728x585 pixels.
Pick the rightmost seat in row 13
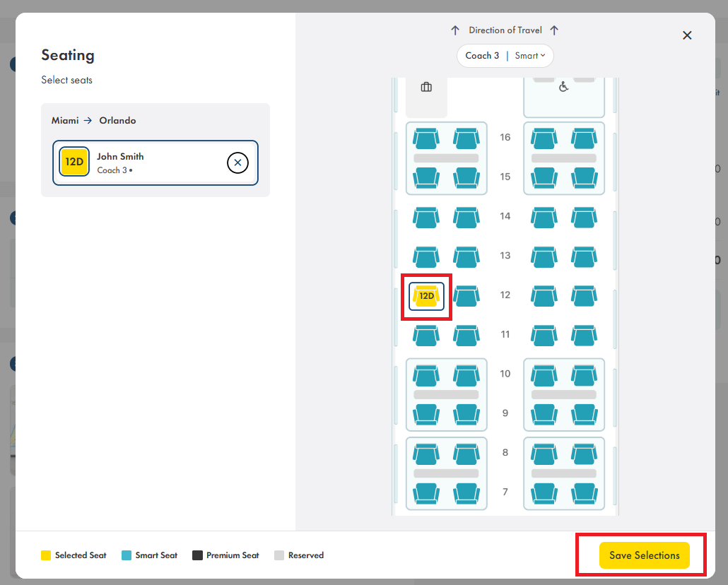click(x=584, y=257)
